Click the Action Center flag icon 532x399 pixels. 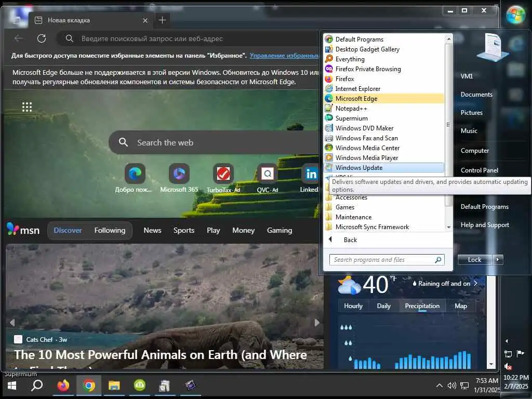coord(520,354)
